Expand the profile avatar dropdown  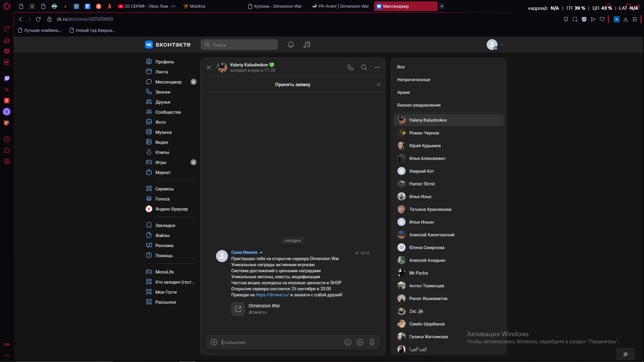(x=495, y=45)
